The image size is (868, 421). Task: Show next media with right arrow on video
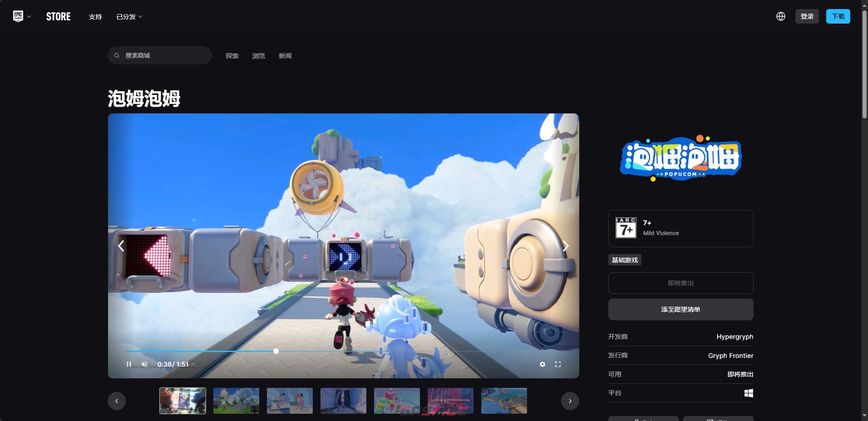tap(566, 246)
